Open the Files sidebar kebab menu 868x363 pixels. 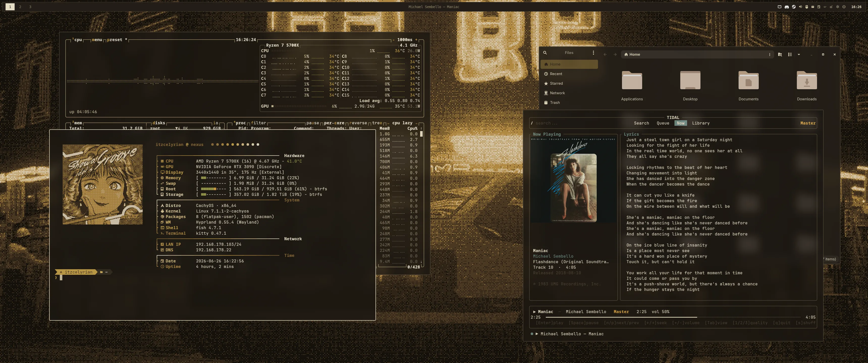point(593,52)
